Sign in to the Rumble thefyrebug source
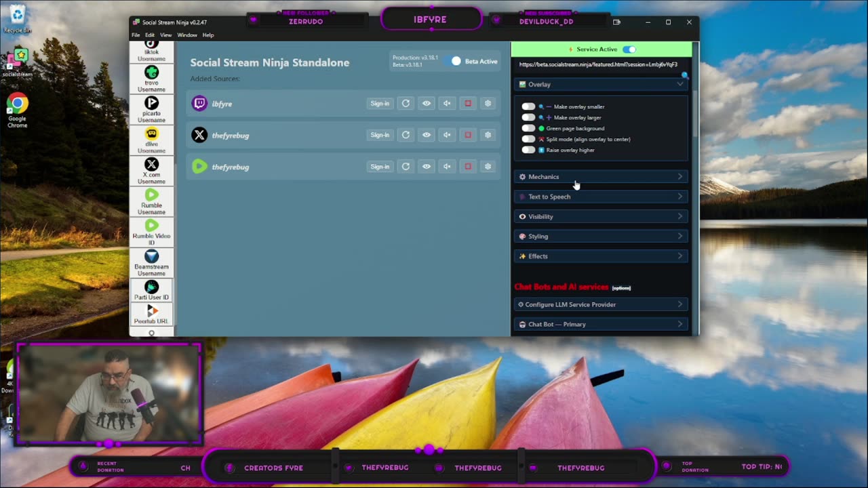The image size is (868, 488). tap(380, 166)
